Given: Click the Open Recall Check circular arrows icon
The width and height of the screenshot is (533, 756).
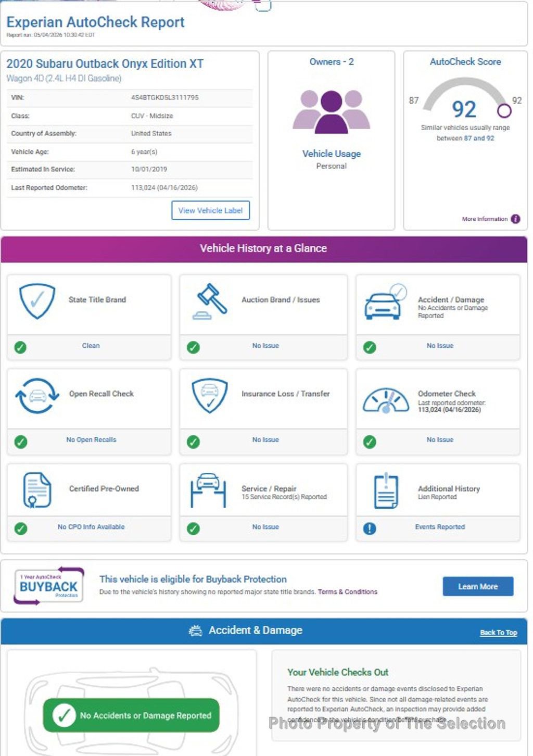Looking at the screenshot, I should 37,396.
